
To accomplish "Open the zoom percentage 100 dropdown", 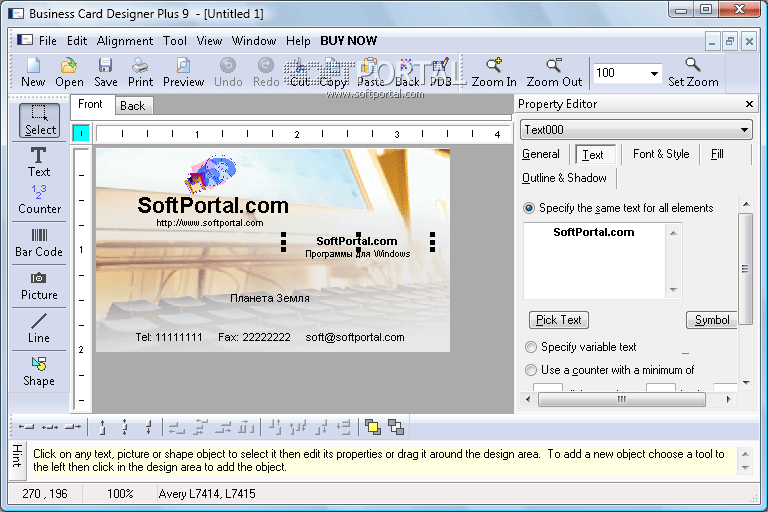I will [654, 73].
